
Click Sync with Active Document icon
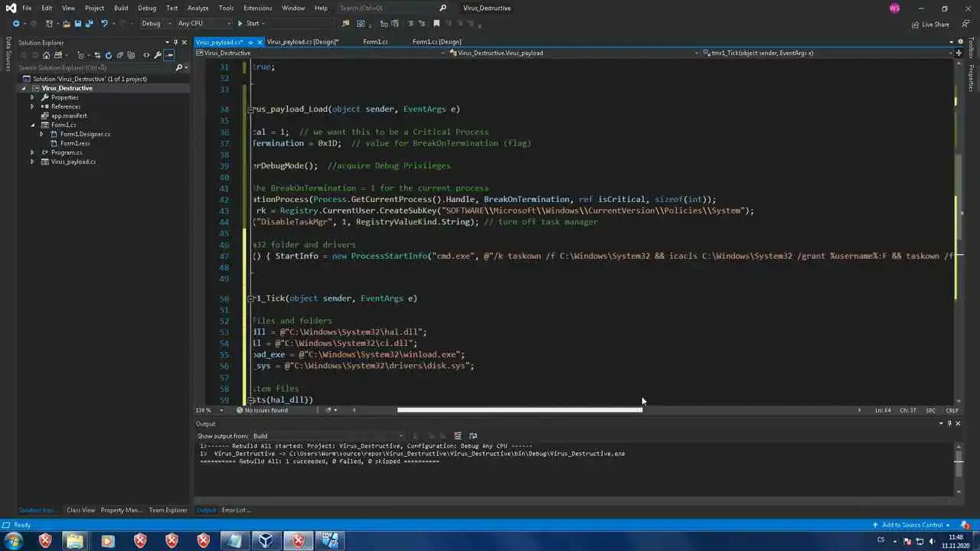(98, 55)
